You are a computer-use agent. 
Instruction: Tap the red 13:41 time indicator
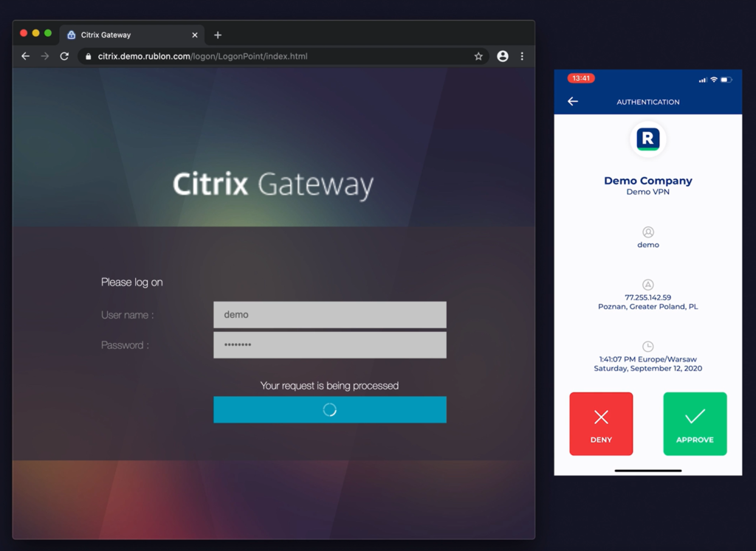pos(581,78)
